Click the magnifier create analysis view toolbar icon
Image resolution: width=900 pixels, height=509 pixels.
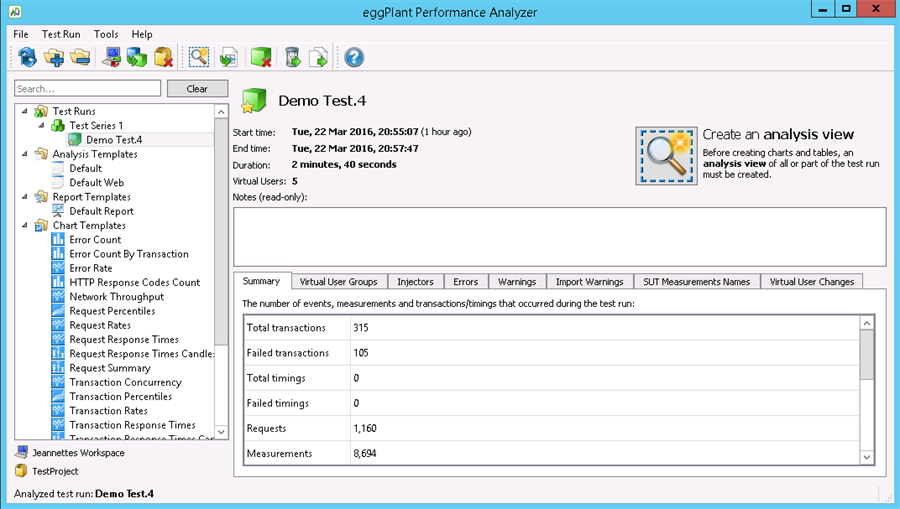tap(198, 57)
